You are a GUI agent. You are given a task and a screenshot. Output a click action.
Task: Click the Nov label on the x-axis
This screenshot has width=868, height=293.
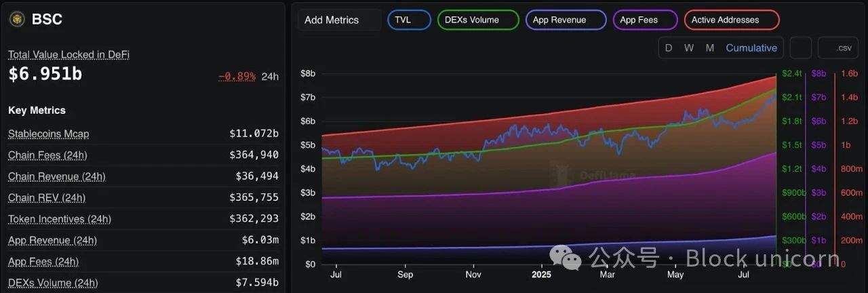pos(473,275)
